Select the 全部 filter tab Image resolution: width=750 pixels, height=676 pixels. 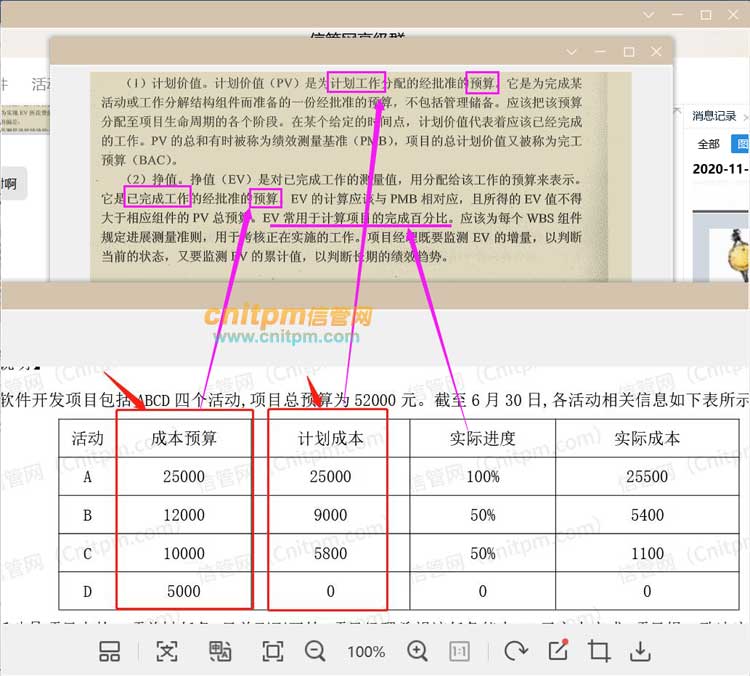coord(708,144)
